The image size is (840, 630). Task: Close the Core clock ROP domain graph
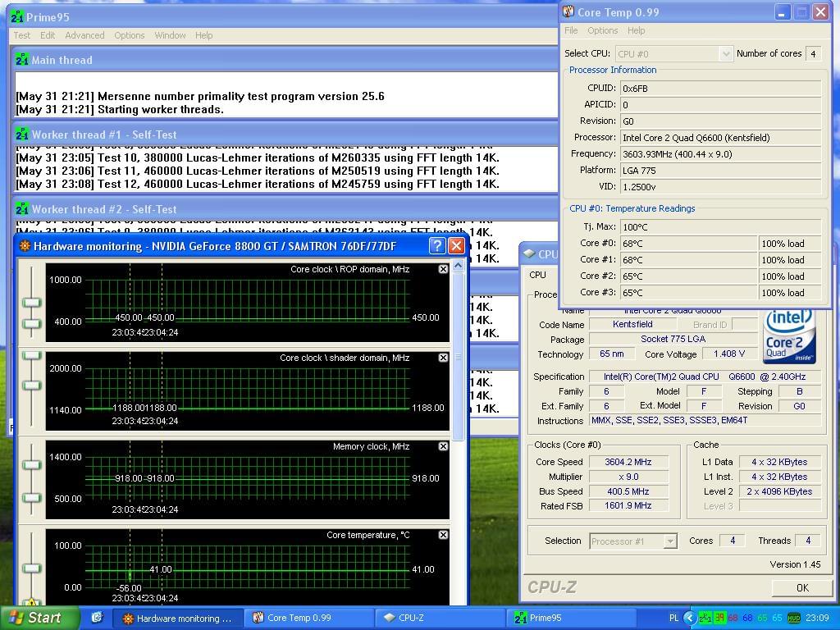[444, 269]
